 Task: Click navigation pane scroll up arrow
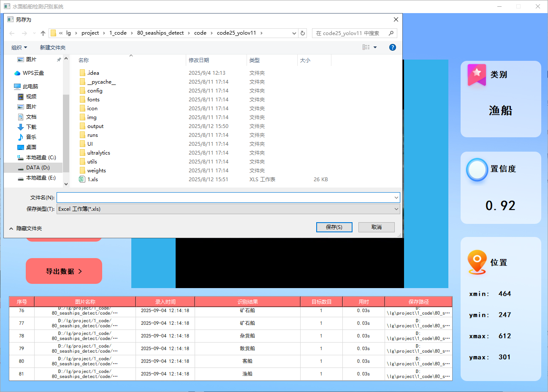(66, 59)
